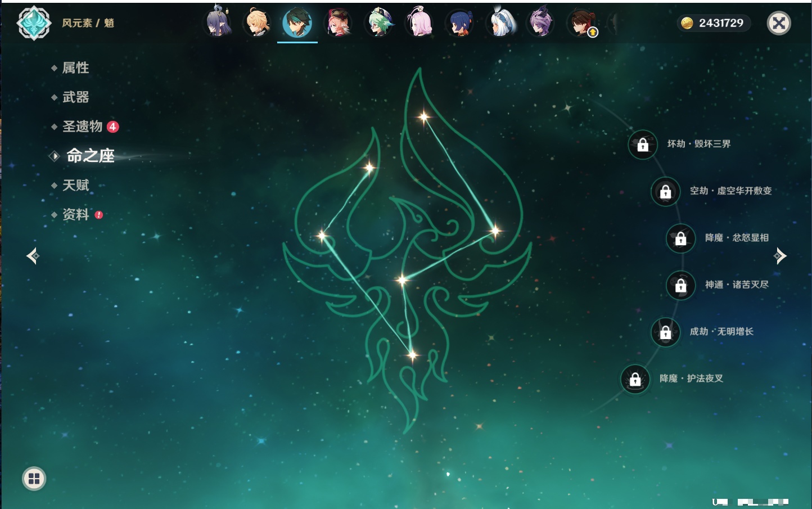The height and width of the screenshot is (509, 812).
Task: Go to next character with right arrow
Action: point(780,256)
